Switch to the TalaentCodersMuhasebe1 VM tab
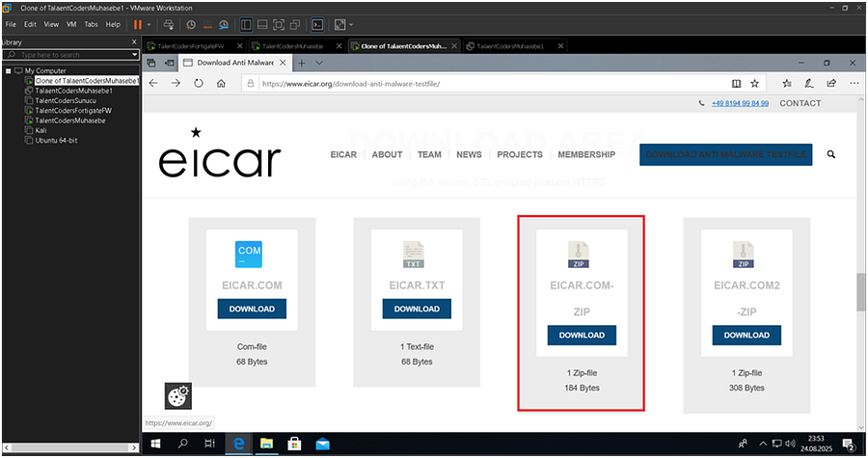The height and width of the screenshot is (458, 868). (509, 46)
